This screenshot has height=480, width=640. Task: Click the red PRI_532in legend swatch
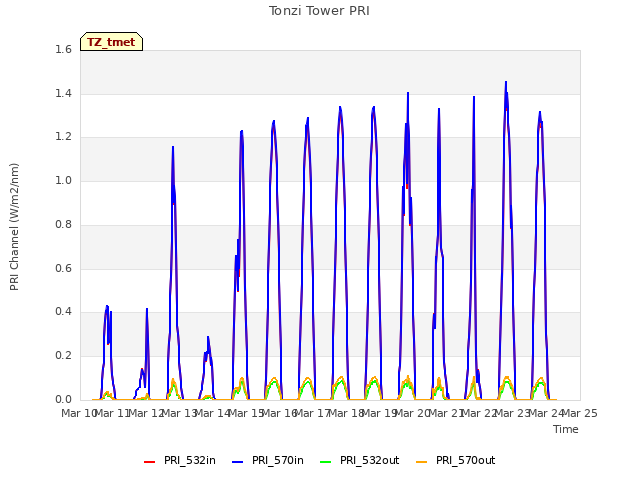149,462
